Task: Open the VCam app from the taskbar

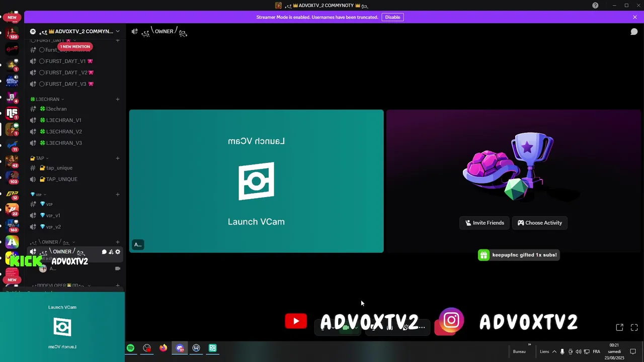Action: [213, 348]
